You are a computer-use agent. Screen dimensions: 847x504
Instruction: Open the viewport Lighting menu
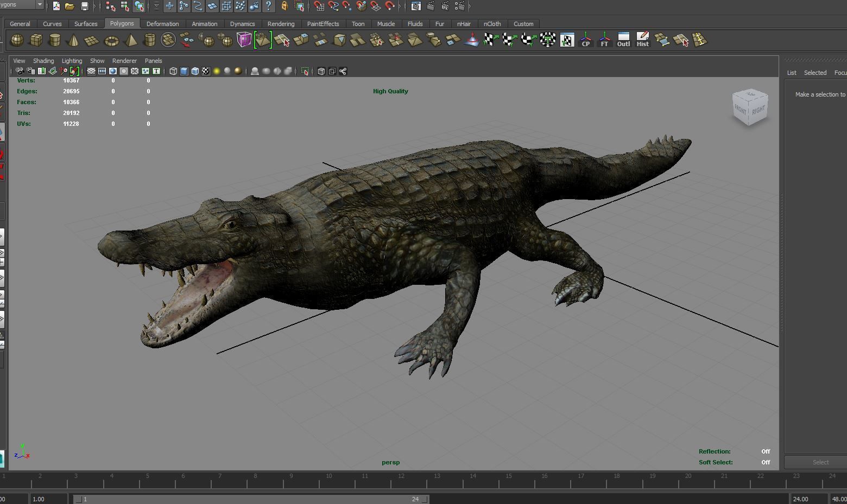72,61
